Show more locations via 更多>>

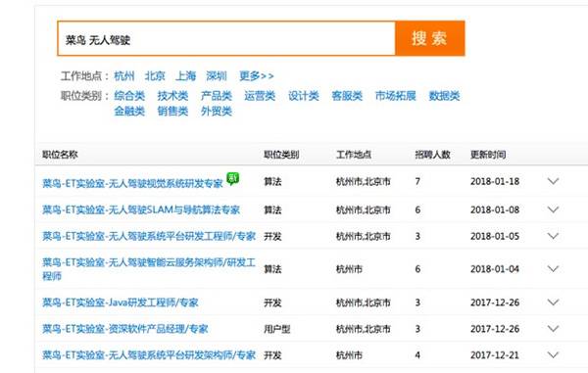257,76
